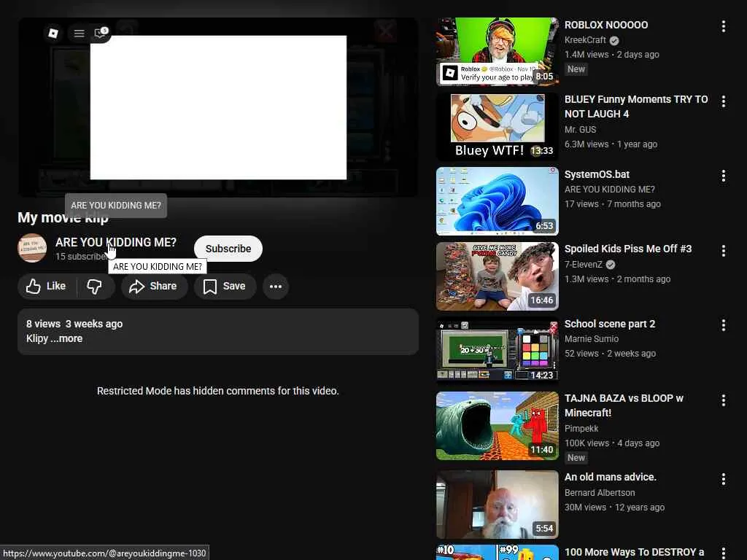Open the Bluey WTF! video thumbnail
747x560 pixels.
click(x=498, y=127)
